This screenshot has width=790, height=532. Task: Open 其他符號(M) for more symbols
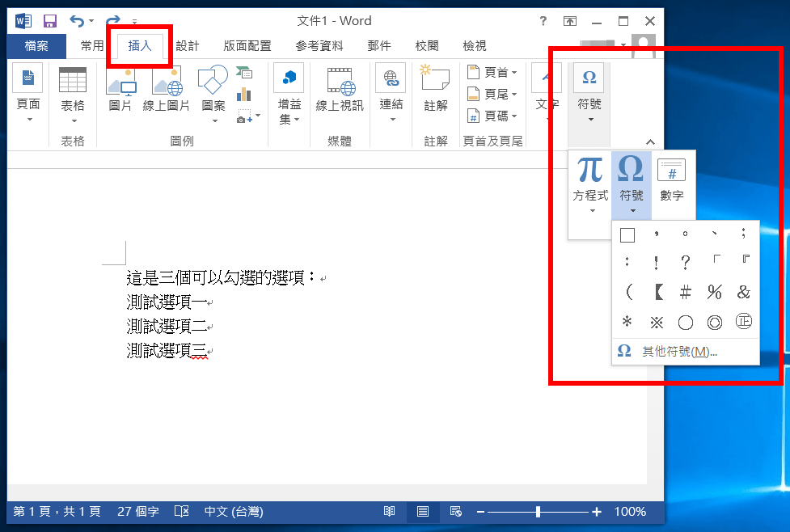[x=679, y=351]
